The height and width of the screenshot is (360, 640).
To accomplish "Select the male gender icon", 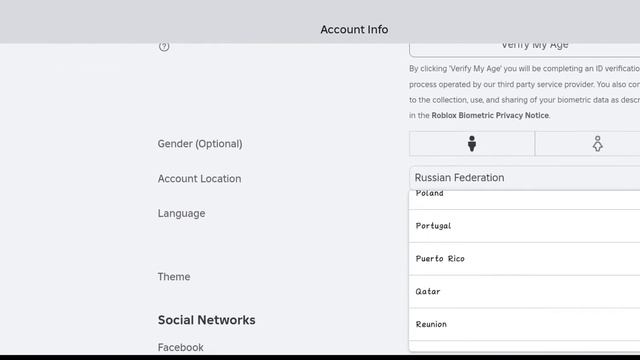I will click(472, 144).
